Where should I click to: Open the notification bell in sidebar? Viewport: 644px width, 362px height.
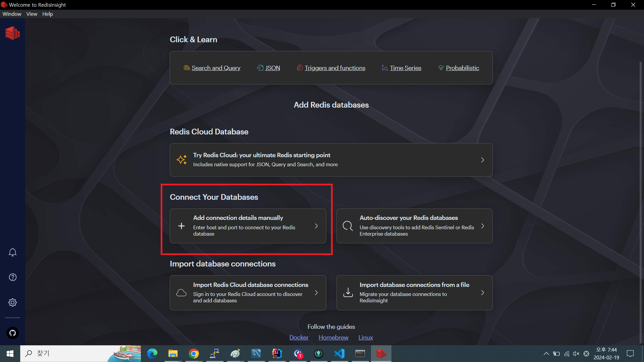pos(12,252)
